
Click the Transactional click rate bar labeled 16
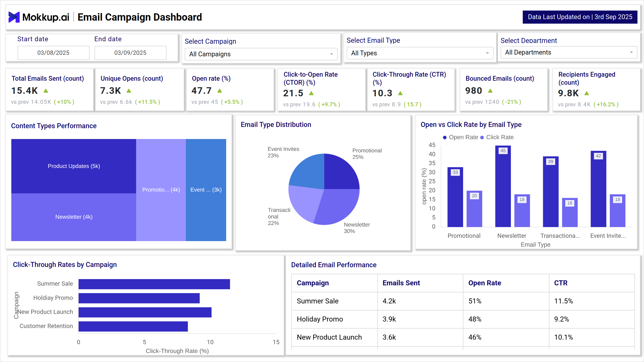pos(570,212)
